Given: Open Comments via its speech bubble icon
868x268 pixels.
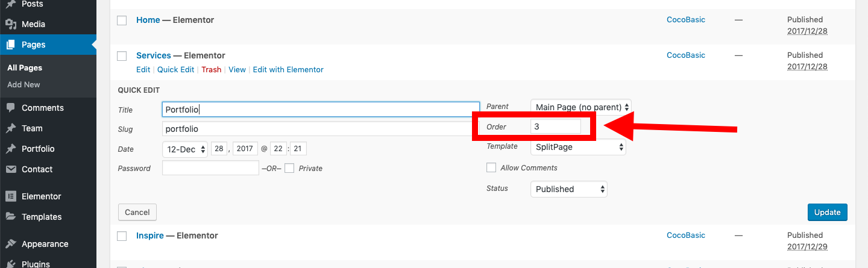Looking at the screenshot, I should pos(10,108).
